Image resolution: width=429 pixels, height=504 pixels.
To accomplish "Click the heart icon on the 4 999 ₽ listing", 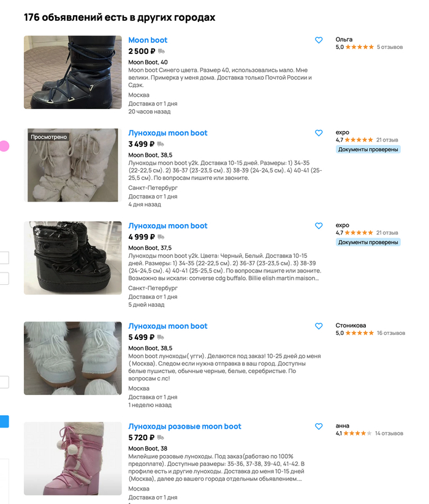I will 319,226.
